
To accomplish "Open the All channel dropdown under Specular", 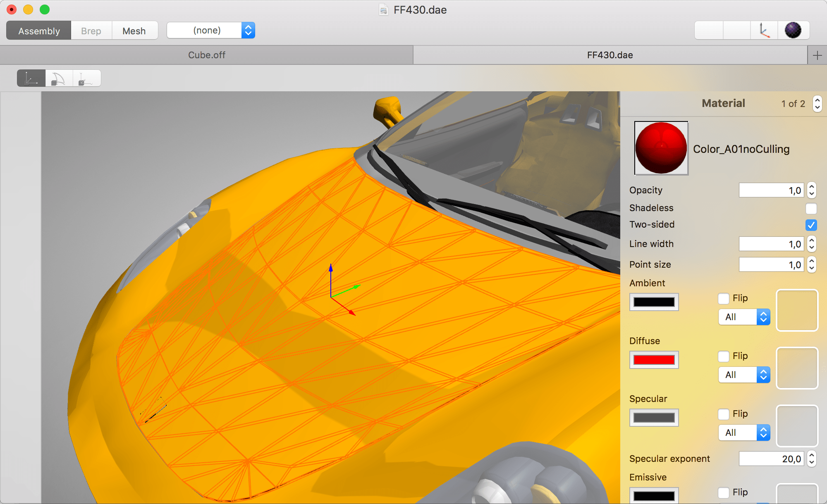I will [x=744, y=433].
